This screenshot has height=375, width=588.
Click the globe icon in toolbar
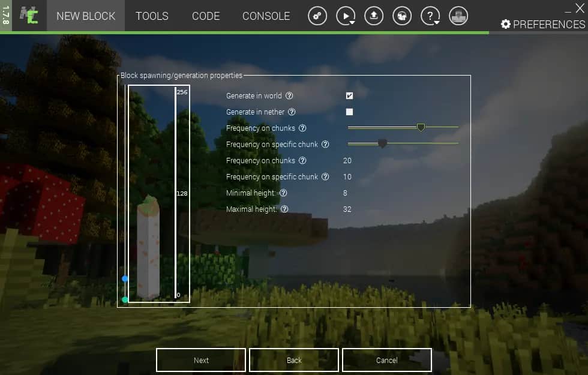pyautogui.click(x=402, y=16)
